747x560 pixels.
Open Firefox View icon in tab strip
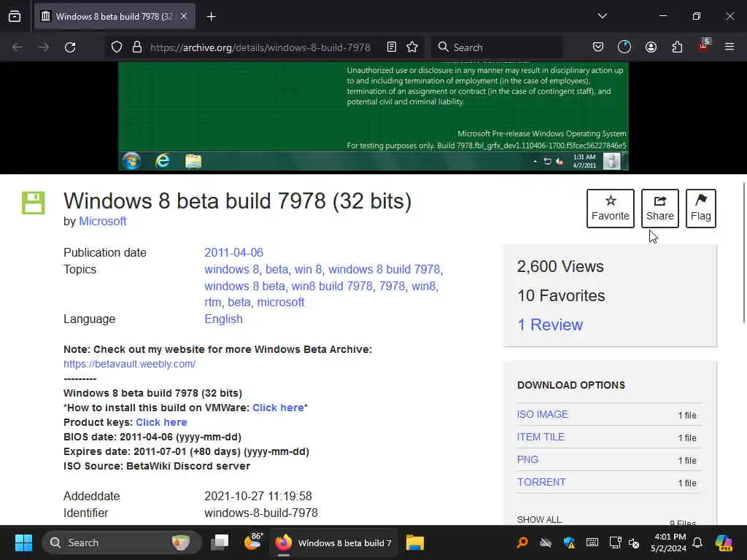pos(15,17)
